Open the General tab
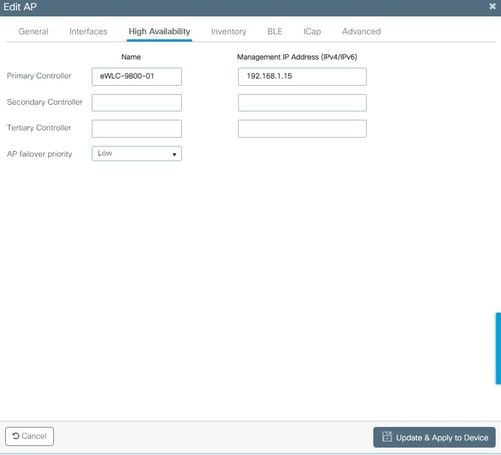 click(33, 31)
